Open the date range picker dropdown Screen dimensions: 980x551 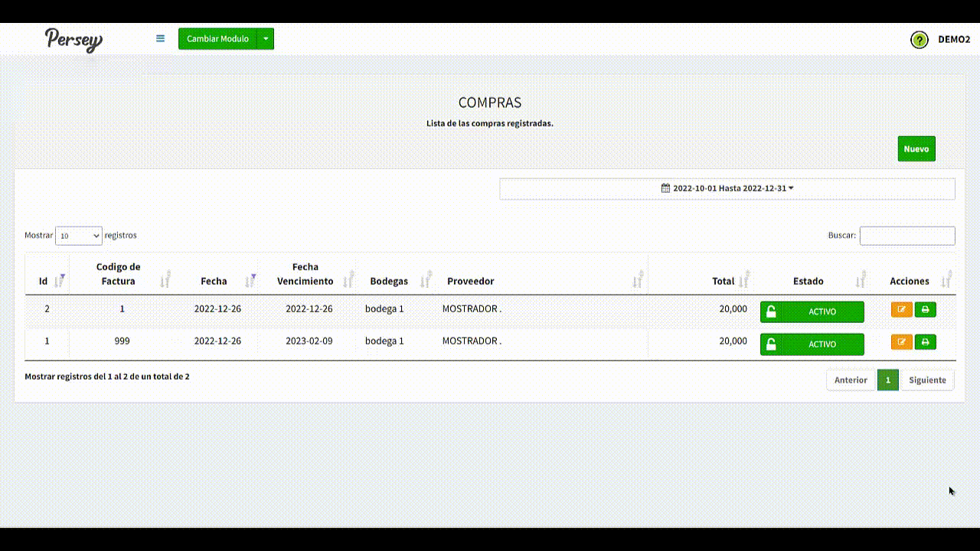click(727, 188)
